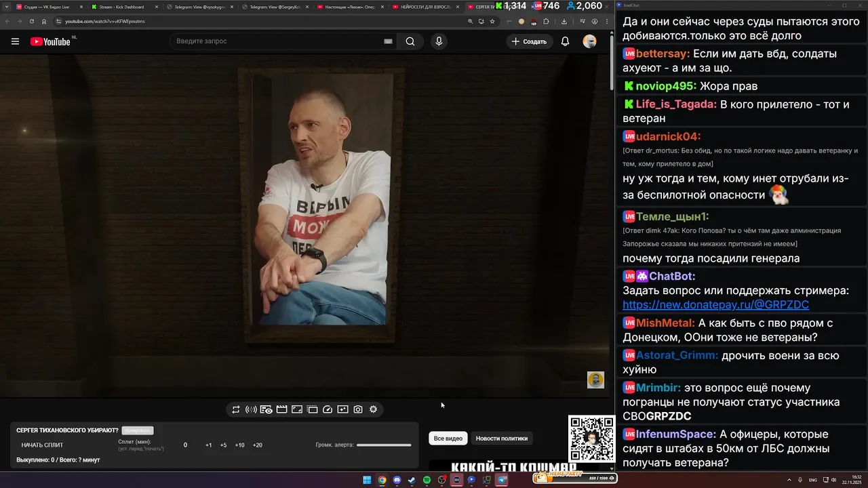Adjust the Громк. алерта volume slider
The height and width of the screenshot is (488, 868).
pos(384,445)
